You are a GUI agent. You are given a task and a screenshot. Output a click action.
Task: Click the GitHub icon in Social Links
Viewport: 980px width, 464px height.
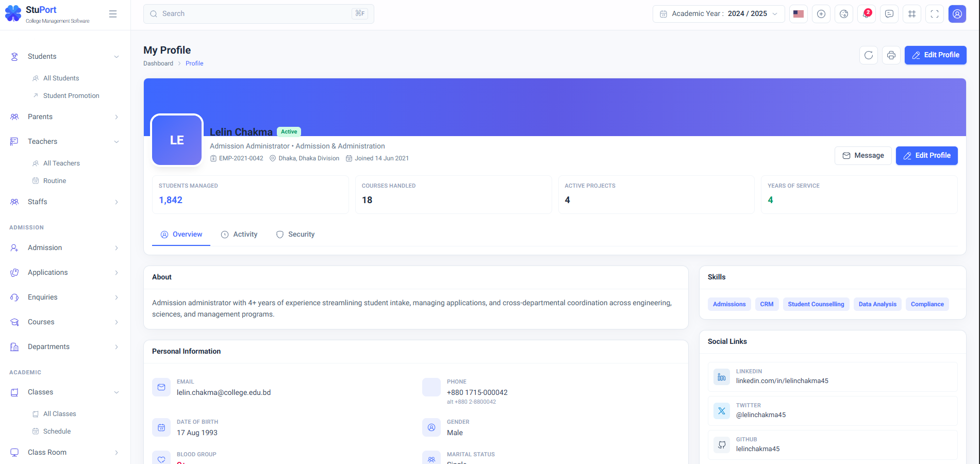(722, 445)
